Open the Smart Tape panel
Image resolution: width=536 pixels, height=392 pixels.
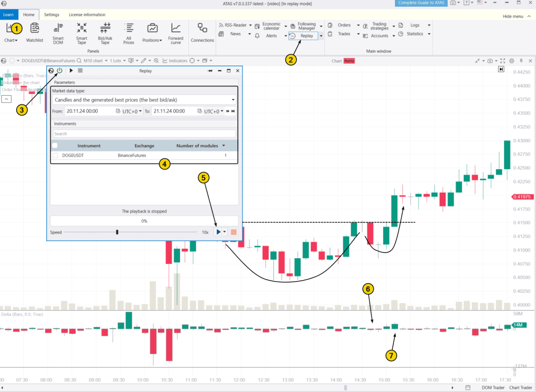[82, 32]
